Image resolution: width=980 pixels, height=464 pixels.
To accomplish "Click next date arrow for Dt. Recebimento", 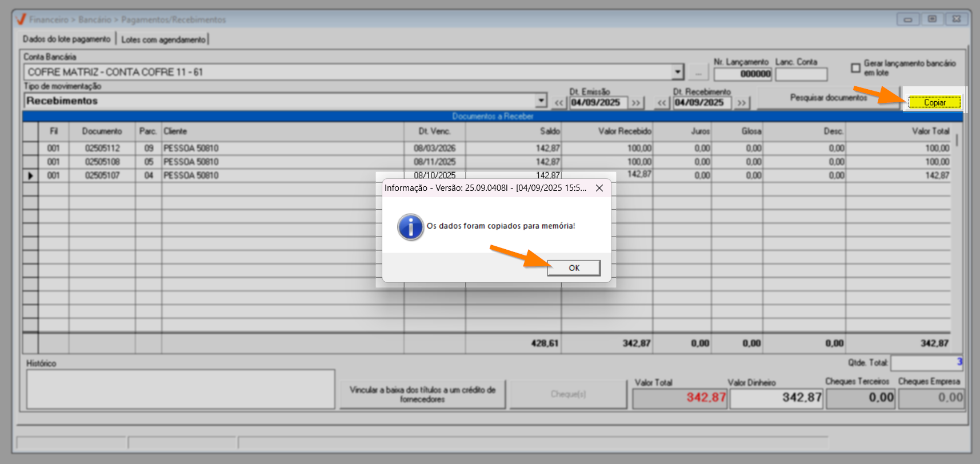I will [741, 103].
